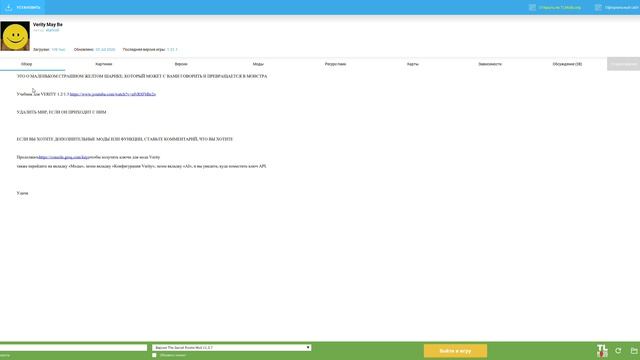
Task: Click the gray button after the Обсуждения tab
Action: point(624,64)
